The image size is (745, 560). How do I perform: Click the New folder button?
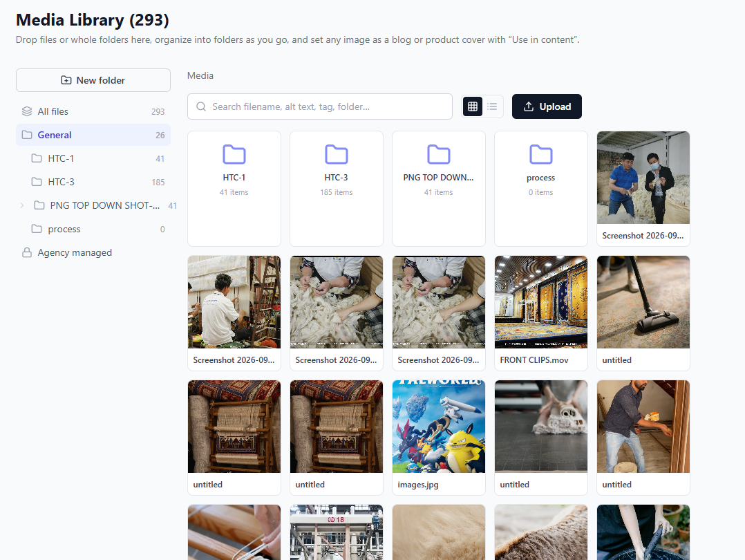click(93, 80)
